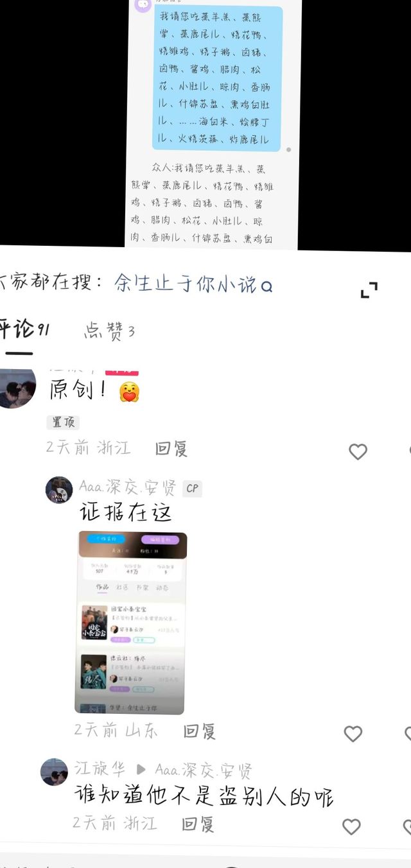Tap the 置顶 pinned label
Viewport: 411px width, 868px height.
(63, 422)
